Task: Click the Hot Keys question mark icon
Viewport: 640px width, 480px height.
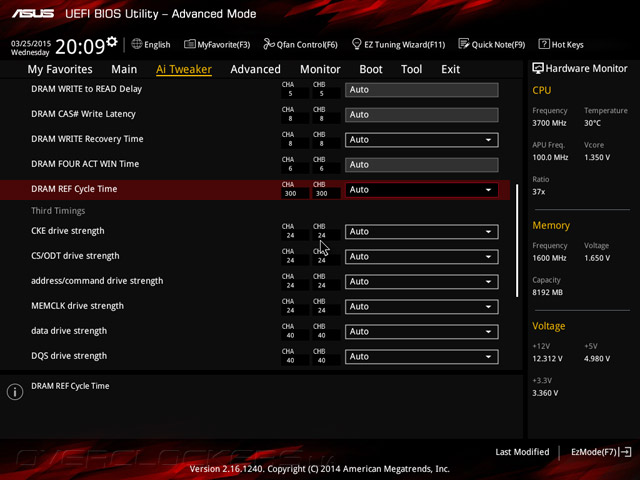Action: coord(544,44)
